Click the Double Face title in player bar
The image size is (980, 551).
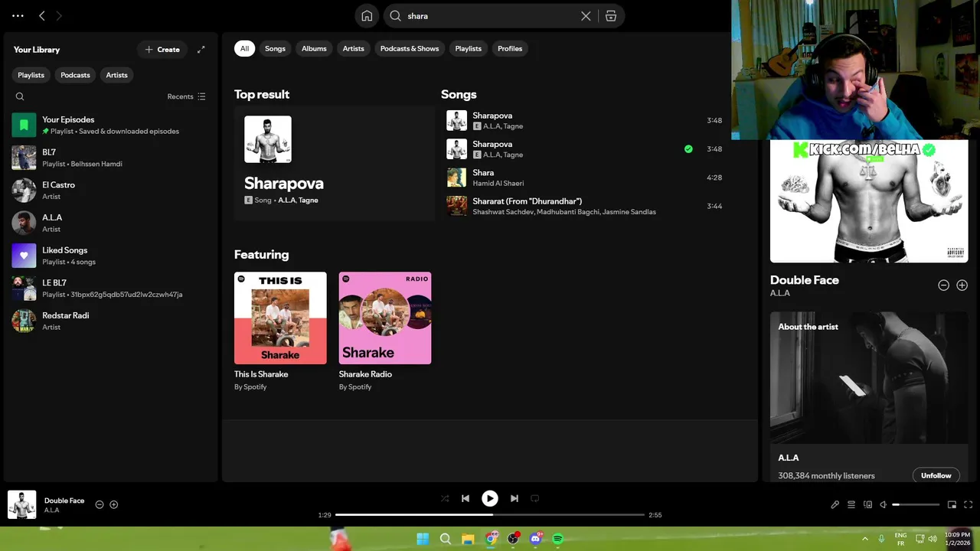64,500
